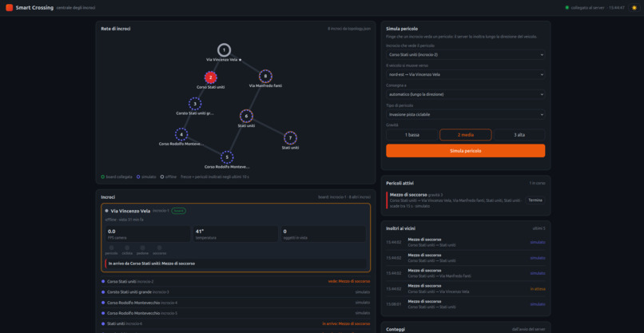This screenshot has height=333, width=644.
Task: Click the 'in attesa' status label
Action: click(538, 288)
